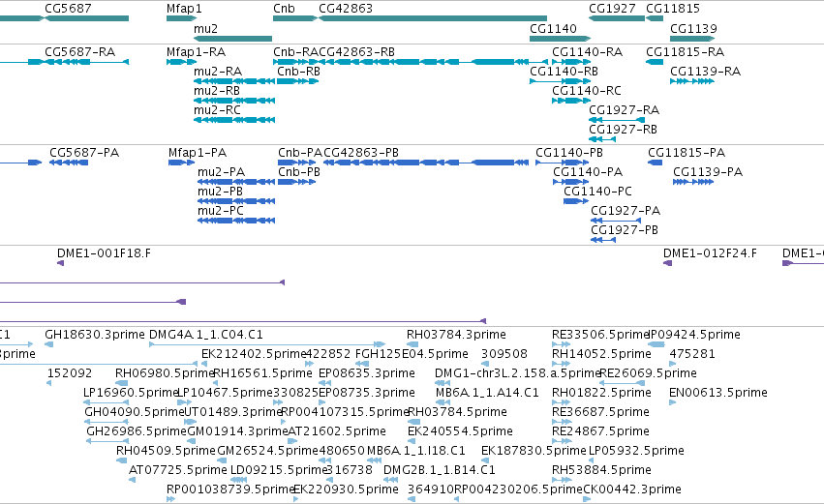The height and width of the screenshot is (504, 824).
Task: Click the CG1139 gene label
Action: coord(693,28)
